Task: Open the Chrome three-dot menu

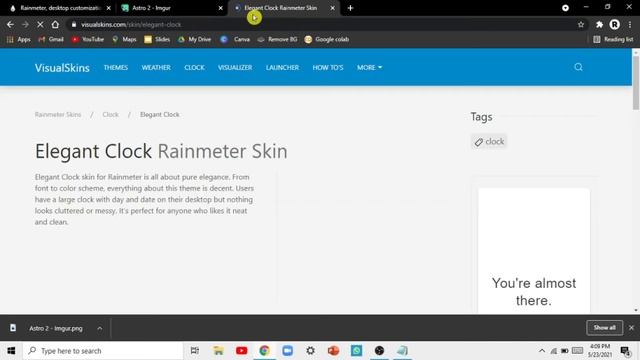Action: pyautogui.click(x=630, y=24)
